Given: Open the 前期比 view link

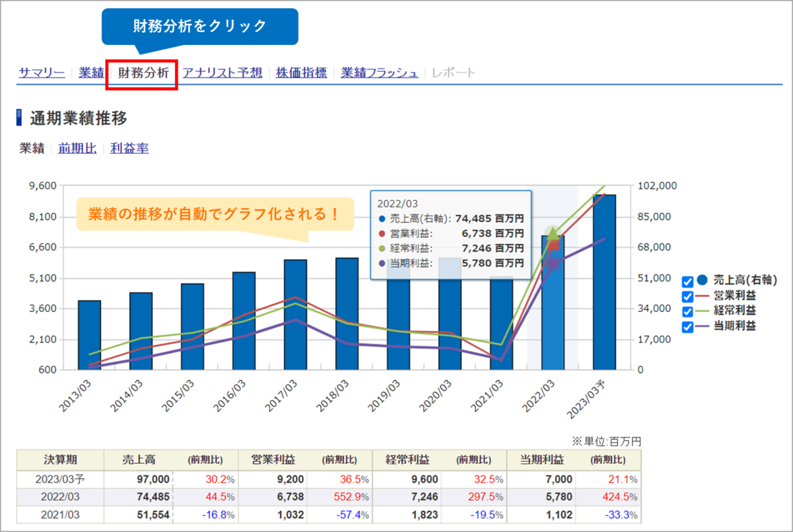Looking at the screenshot, I should (x=77, y=148).
